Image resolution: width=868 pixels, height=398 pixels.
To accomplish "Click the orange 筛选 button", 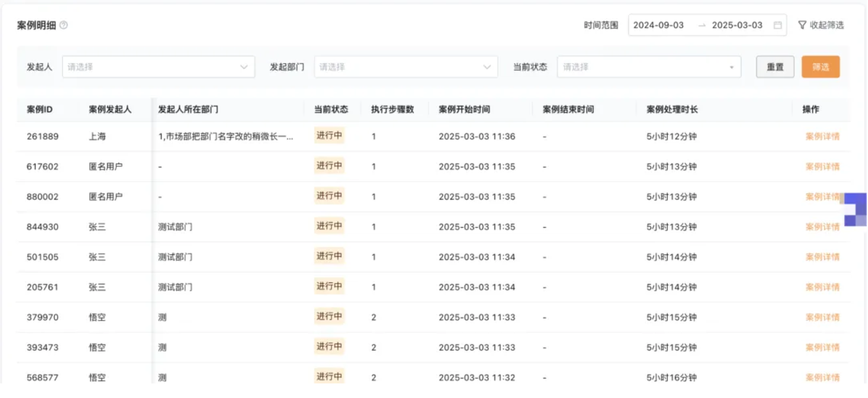I will 821,67.
